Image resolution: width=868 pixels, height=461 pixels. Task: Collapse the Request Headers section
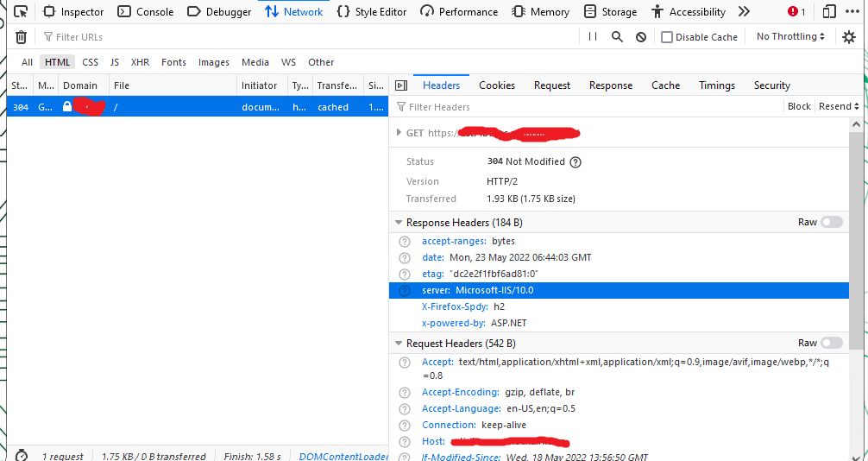[x=398, y=344]
